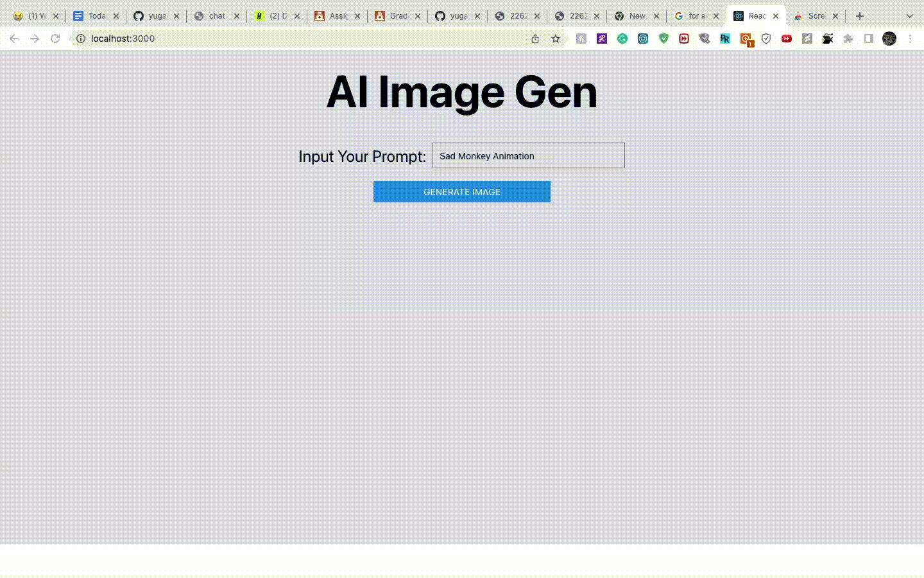The image size is (924, 578).
Task: Open the Extensions puzzle menu
Action: tap(848, 39)
